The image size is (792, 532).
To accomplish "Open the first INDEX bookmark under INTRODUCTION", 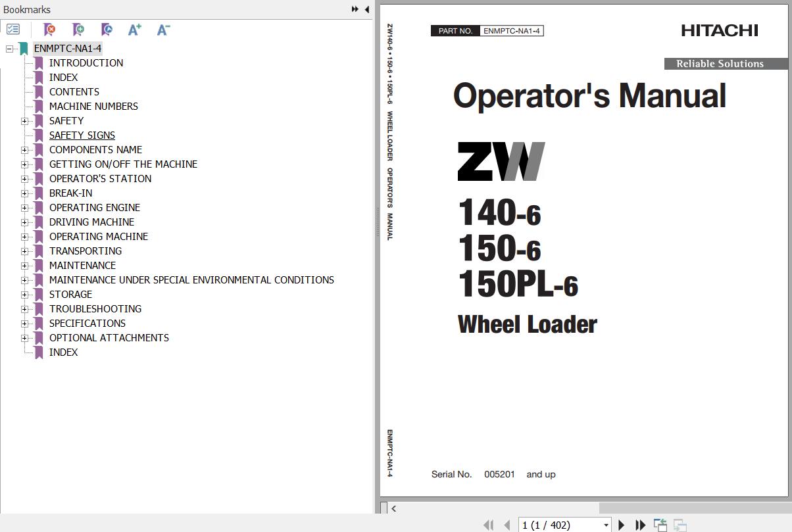I will (x=64, y=78).
